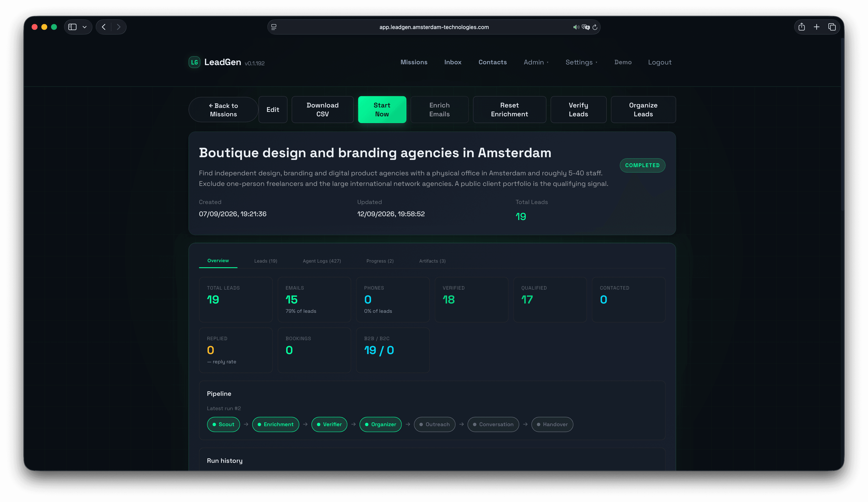Click the 'Run history' heading
Image resolution: width=868 pixels, height=502 pixels.
pos(225,461)
